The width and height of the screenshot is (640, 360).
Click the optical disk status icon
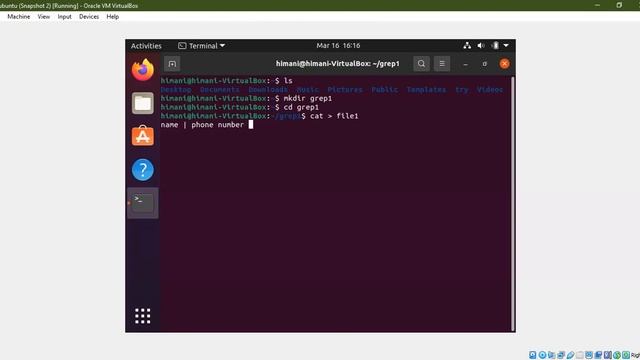(x=542, y=355)
